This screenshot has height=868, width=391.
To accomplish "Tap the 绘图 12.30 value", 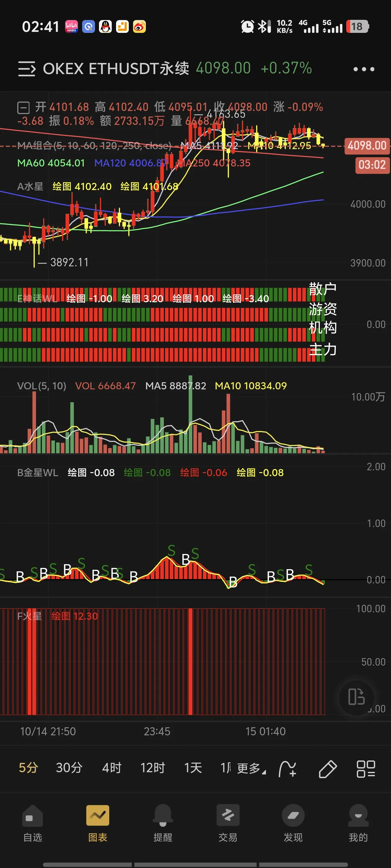I will 74,616.
